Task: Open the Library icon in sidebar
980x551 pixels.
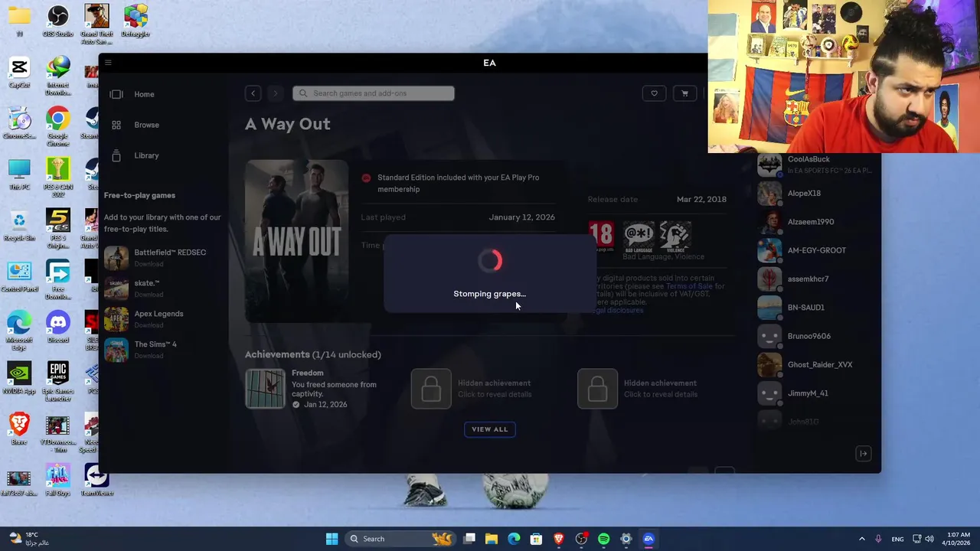Action: tap(116, 155)
